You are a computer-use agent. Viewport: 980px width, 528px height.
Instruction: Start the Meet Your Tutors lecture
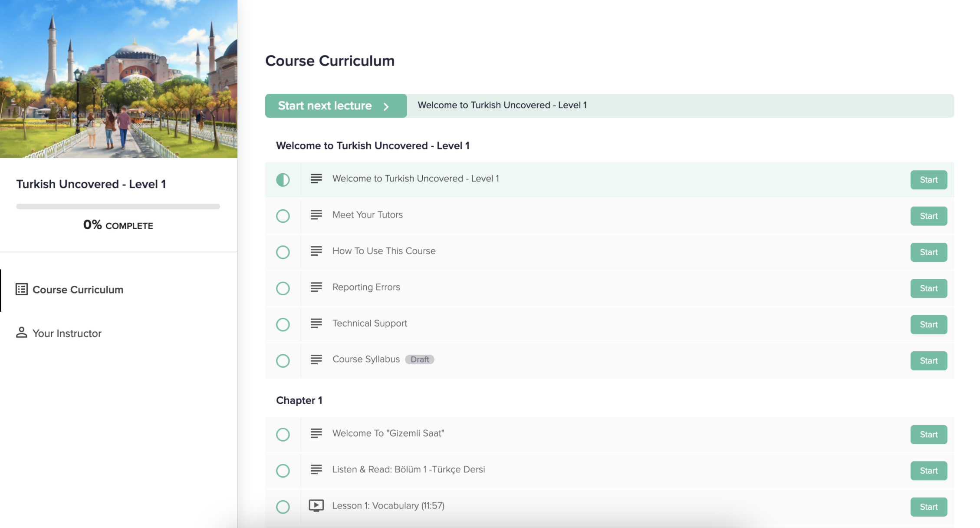(x=929, y=216)
